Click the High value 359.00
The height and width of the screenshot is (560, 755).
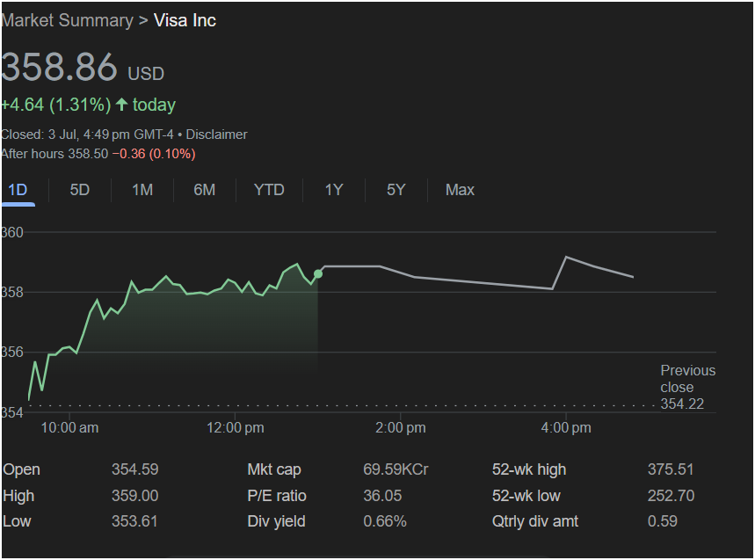134,496
